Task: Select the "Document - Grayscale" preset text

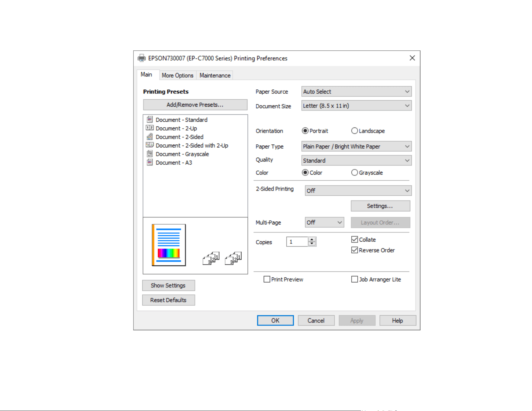Action: click(x=182, y=154)
